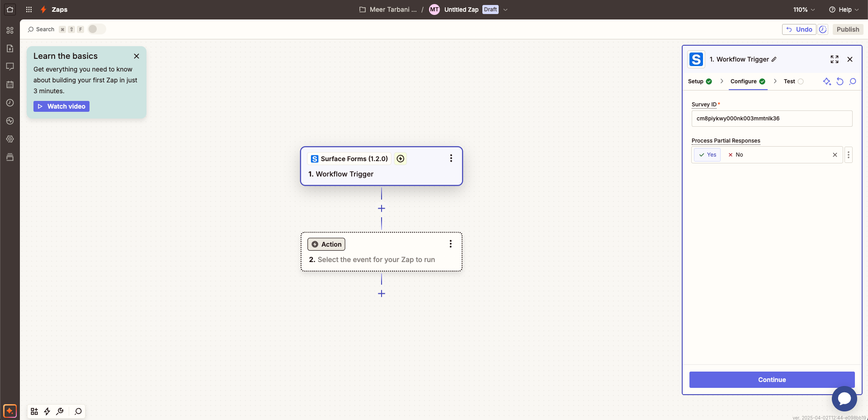This screenshot has height=420, width=868.
Task: Click the lightning bolt in bottom toolbar
Action: click(x=47, y=411)
